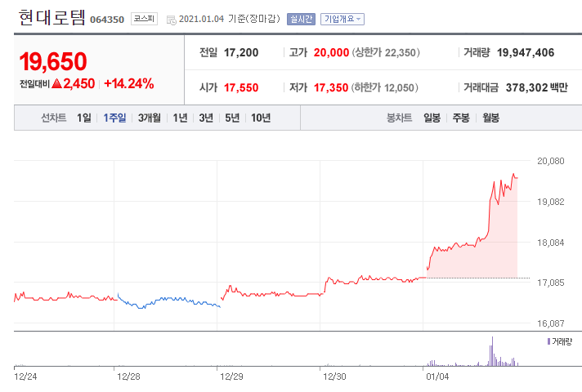
Task: Click the 12/28 date axis label
Action: click(128, 376)
